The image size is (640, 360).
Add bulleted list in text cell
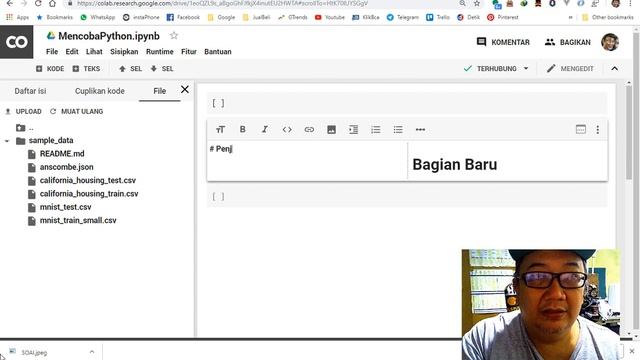coord(398,129)
